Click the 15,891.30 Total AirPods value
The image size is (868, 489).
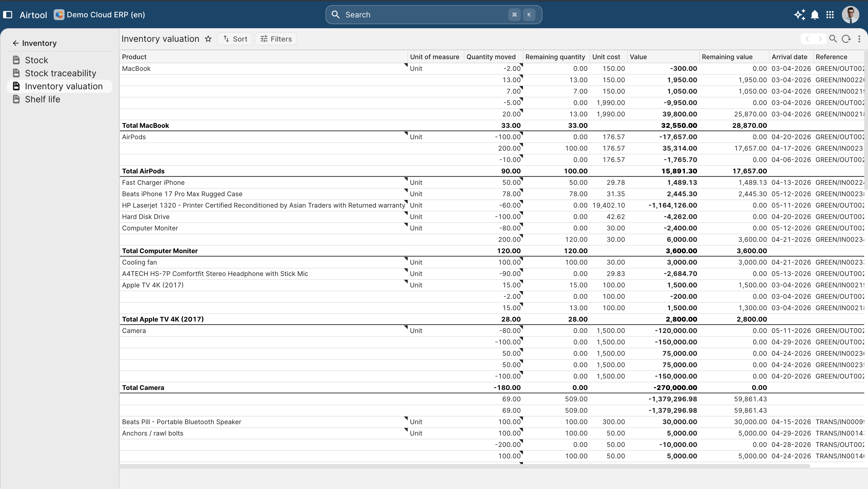coord(663,171)
